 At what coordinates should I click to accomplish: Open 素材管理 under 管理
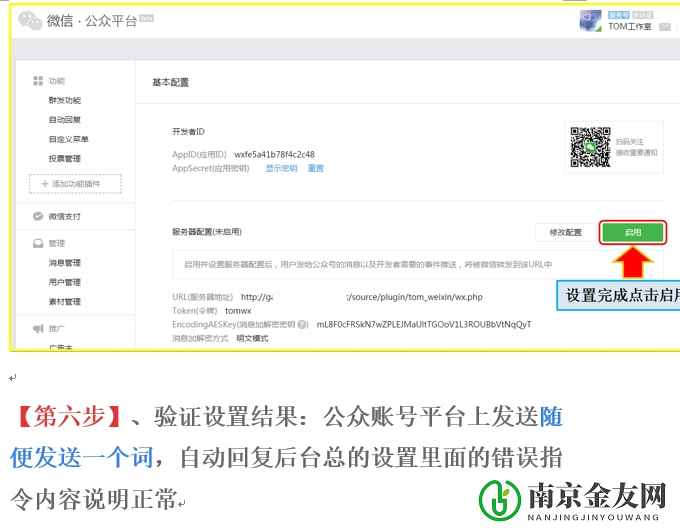point(65,302)
